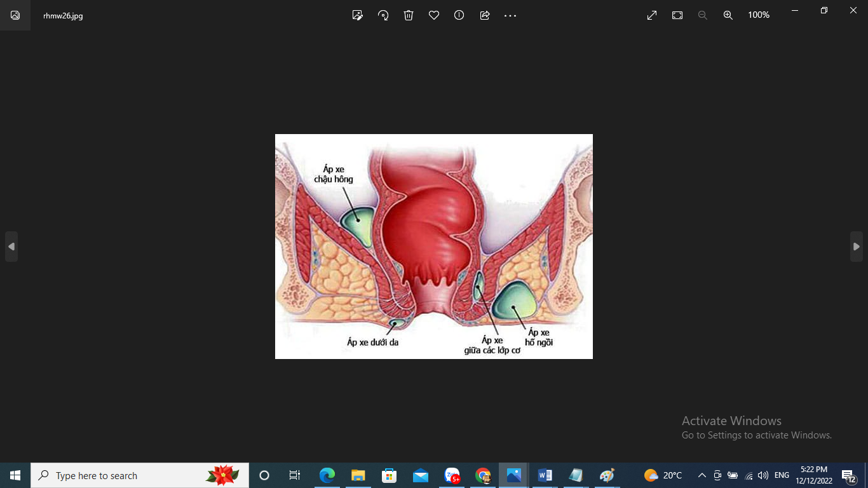Launch Google Chrome from the taskbar
Viewport: 868px width, 488px height.
point(483,475)
